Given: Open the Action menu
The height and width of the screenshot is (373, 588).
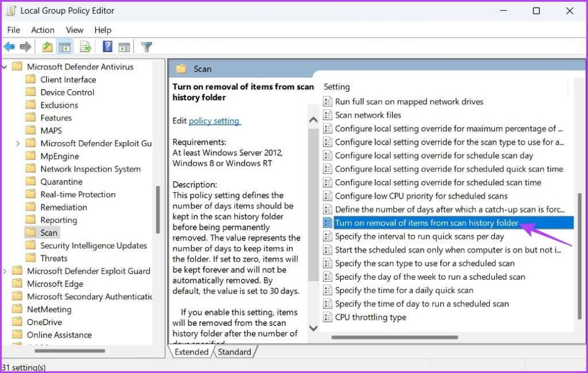Looking at the screenshot, I should coord(42,30).
